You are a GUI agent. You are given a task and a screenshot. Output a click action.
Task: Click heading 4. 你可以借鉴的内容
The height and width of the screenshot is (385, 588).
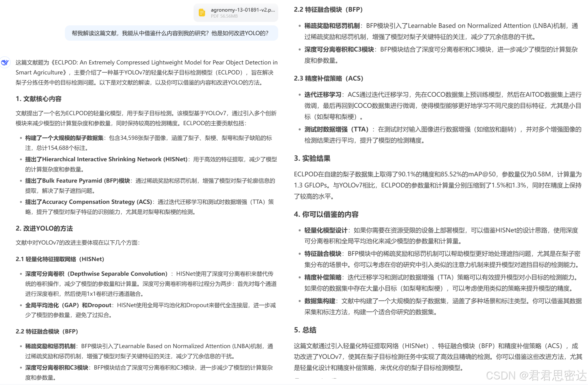[x=326, y=214]
